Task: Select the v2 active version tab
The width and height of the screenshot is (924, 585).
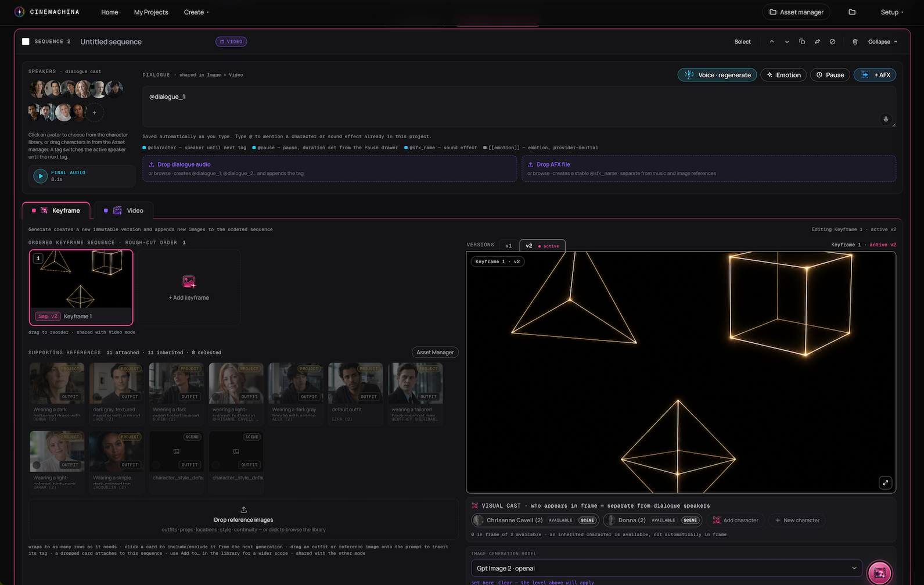Action: point(542,246)
